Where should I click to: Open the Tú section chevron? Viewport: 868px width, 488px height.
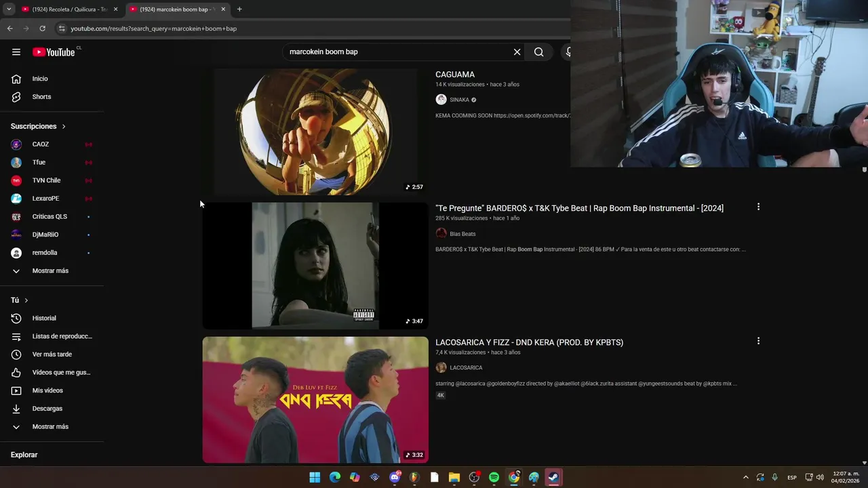pos(26,300)
